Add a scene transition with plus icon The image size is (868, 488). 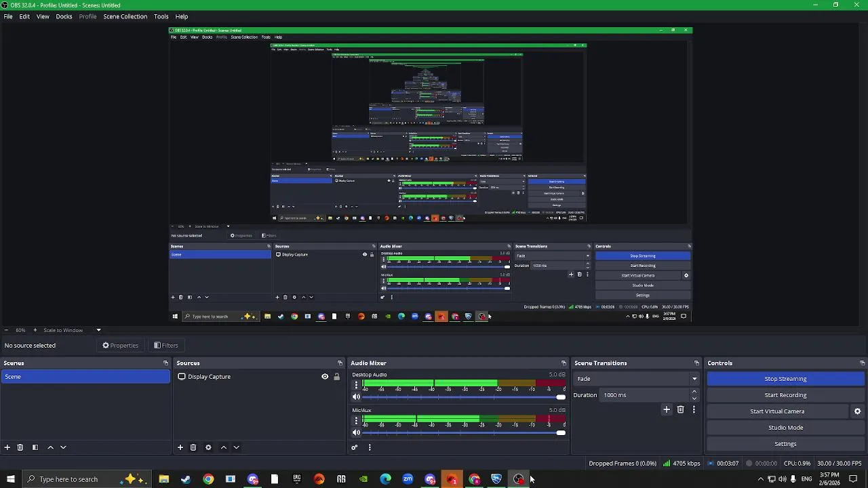[667, 409]
